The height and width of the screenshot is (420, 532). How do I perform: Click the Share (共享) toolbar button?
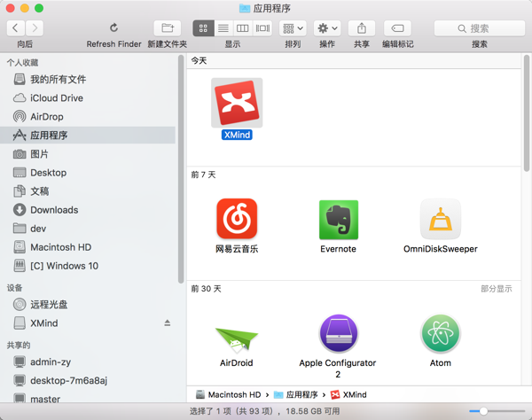(362, 27)
